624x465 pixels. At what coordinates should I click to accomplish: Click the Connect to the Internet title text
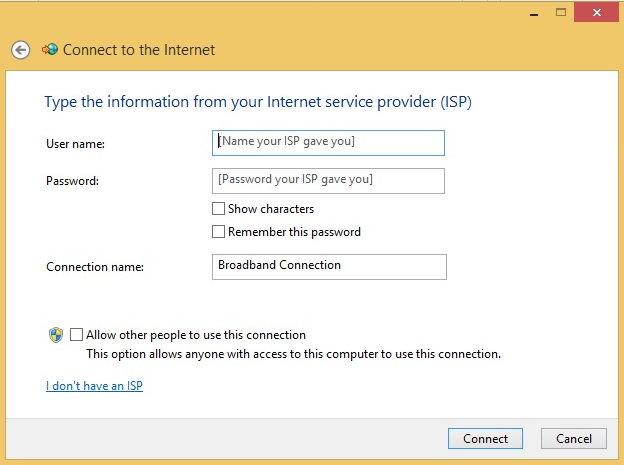[139, 50]
